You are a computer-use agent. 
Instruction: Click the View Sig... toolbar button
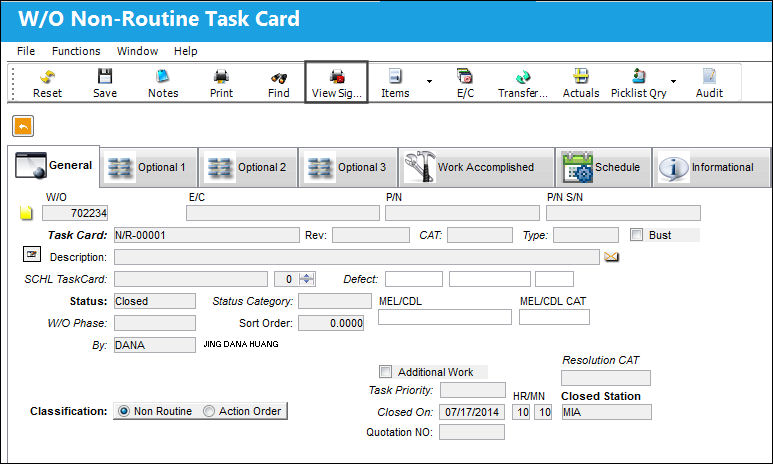336,82
